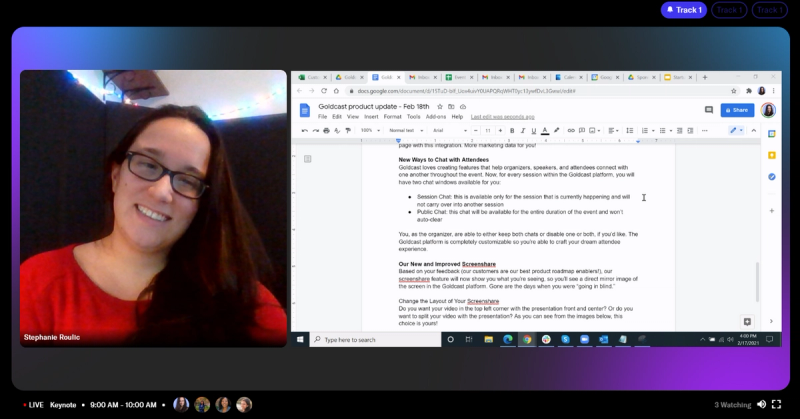
Task: Click the blue Share button
Action: click(x=737, y=110)
